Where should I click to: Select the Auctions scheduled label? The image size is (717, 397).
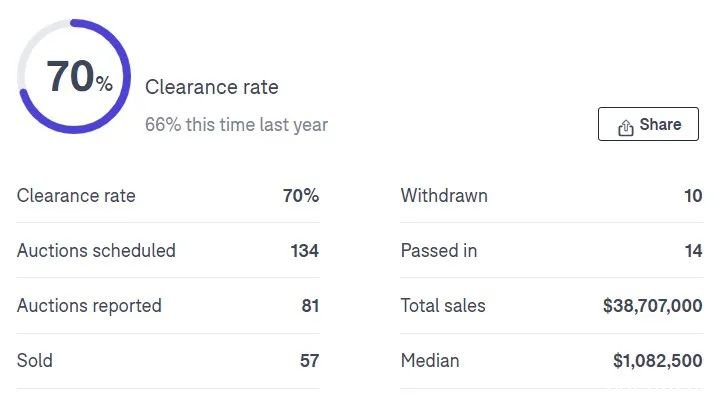tap(96, 251)
